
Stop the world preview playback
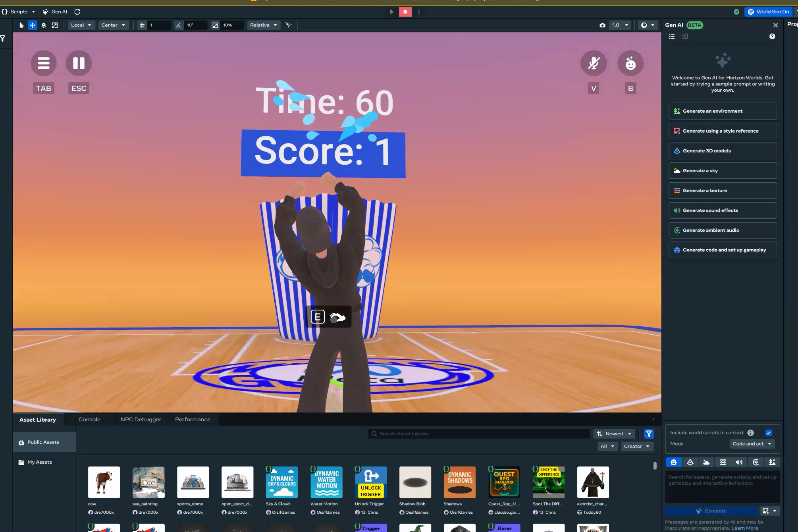[405, 12]
